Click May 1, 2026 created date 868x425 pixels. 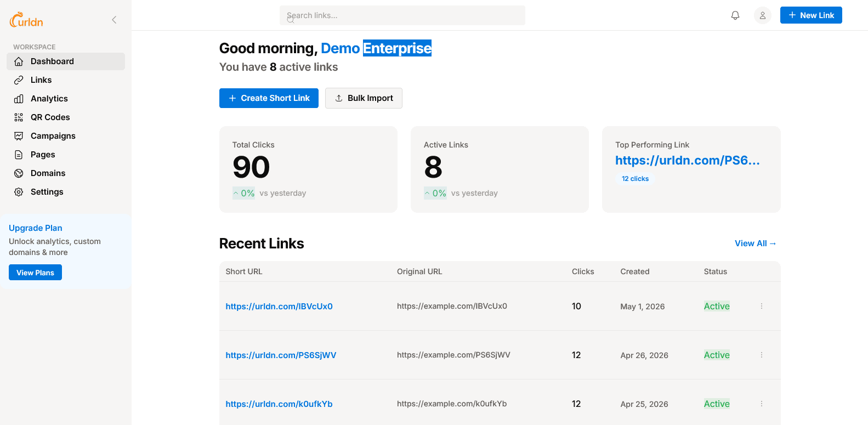click(x=643, y=307)
